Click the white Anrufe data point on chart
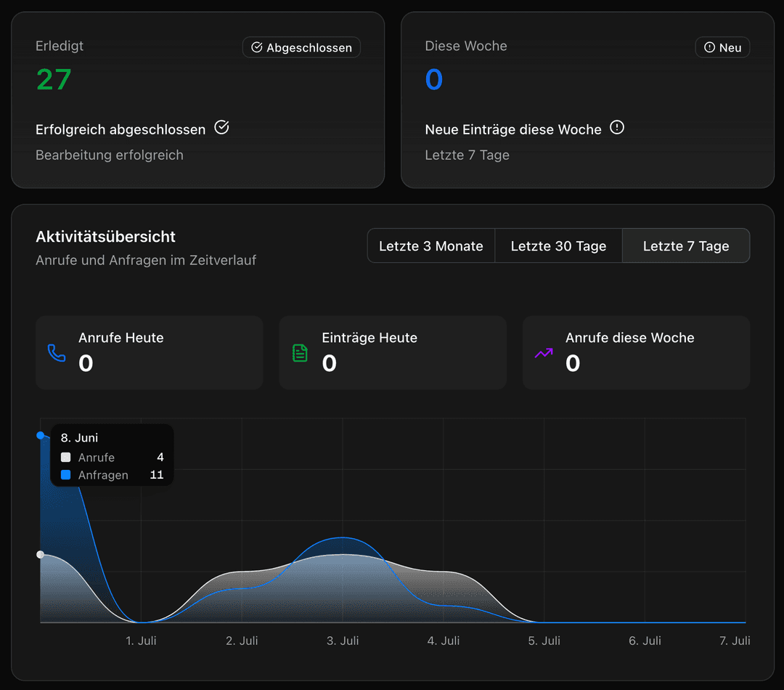 (41, 555)
